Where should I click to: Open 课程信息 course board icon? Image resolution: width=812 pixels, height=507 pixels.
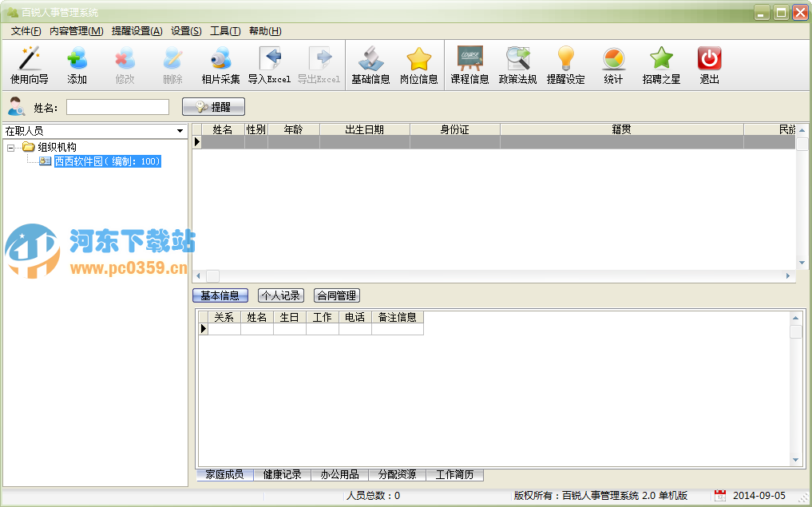point(469,58)
